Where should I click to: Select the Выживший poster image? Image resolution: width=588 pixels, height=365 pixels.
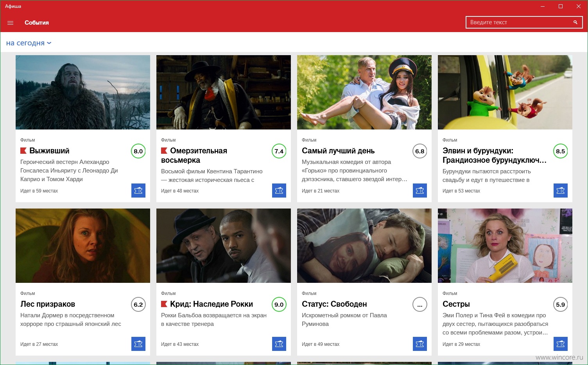pyautogui.click(x=83, y=92)
